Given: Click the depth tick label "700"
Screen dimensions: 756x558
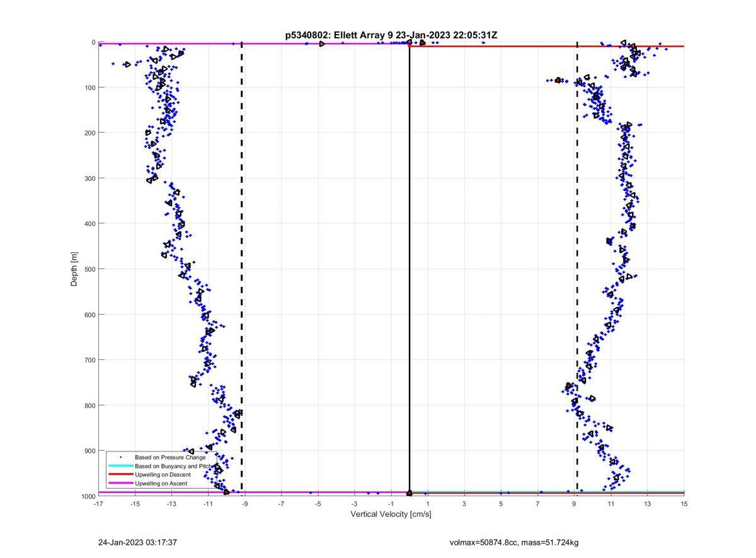Looking at the screenshot, I should (89, 360).
